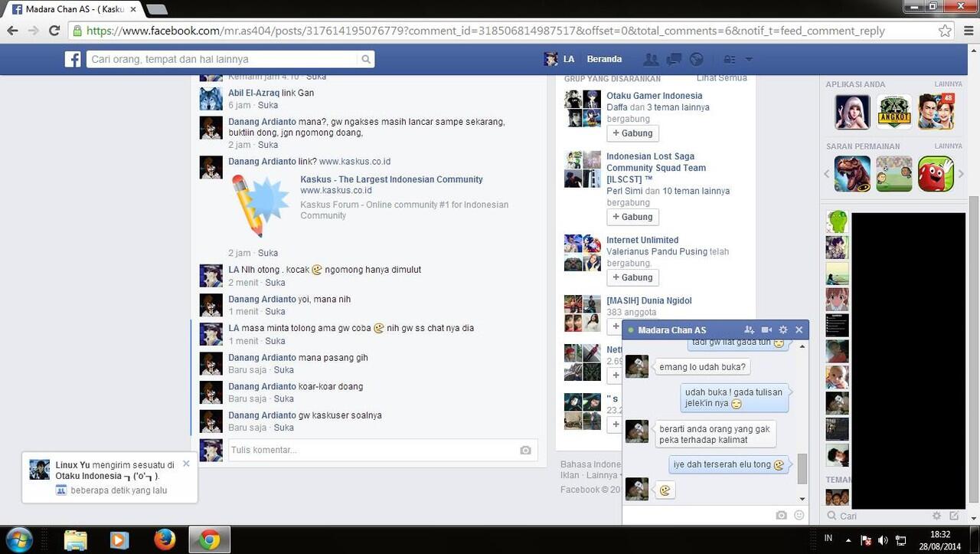Go back to previous page

pyautogui.click(x=12, y=31)
